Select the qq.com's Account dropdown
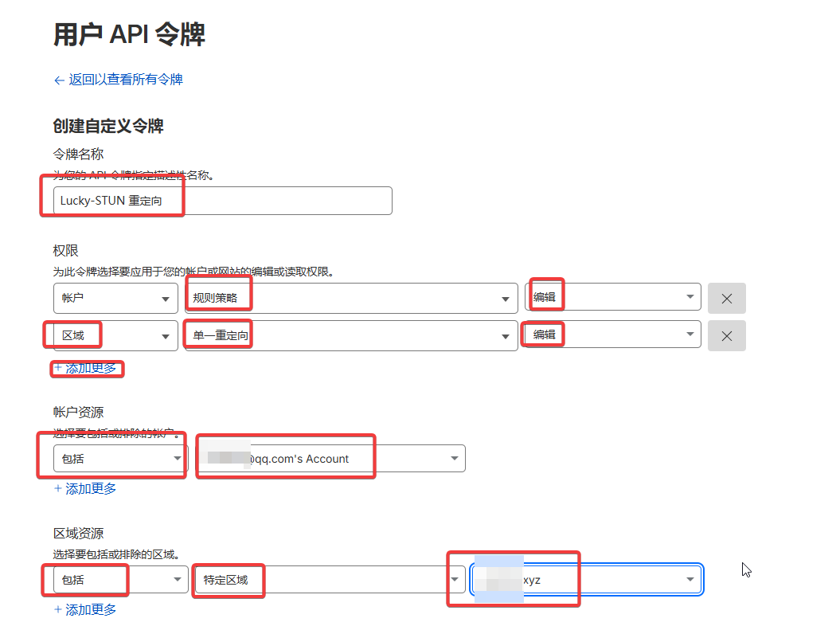 [x=330, y=458]
